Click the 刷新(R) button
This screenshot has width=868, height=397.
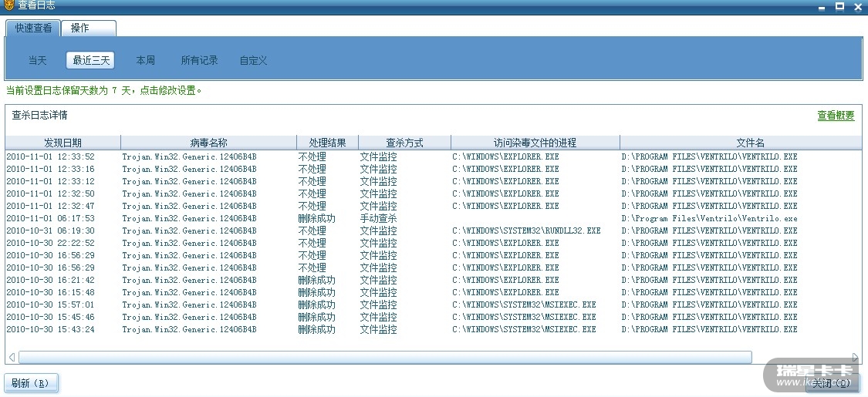[x=31, y=382]
